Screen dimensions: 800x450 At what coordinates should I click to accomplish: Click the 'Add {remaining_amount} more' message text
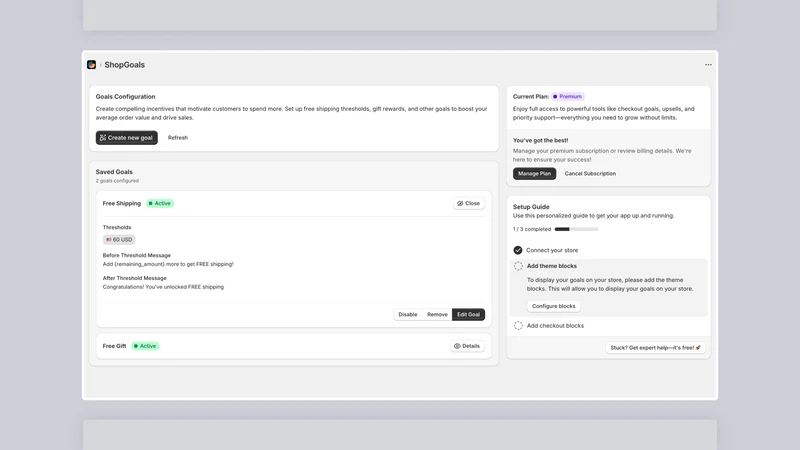click(x=168, y=264)
